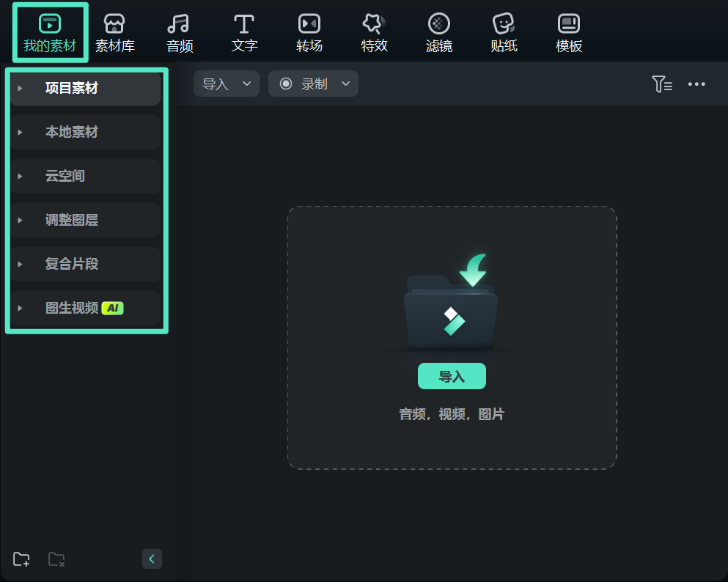Open the 导入 import dropdown
728x582 pixels.
click(227, 84)
